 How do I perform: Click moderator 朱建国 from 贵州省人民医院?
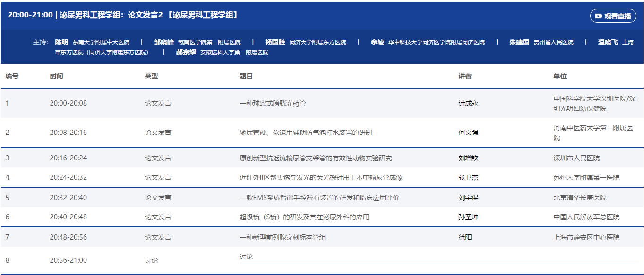point(519,42)
